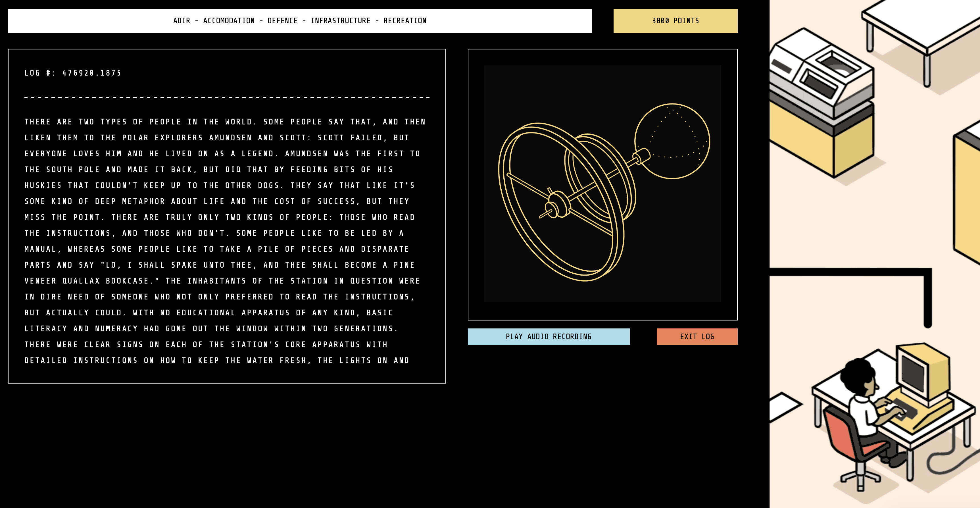Click the 3000 POINTS yellow box
Image resolution: width=980 pixels, height=508 pixels.
point(675,21)
